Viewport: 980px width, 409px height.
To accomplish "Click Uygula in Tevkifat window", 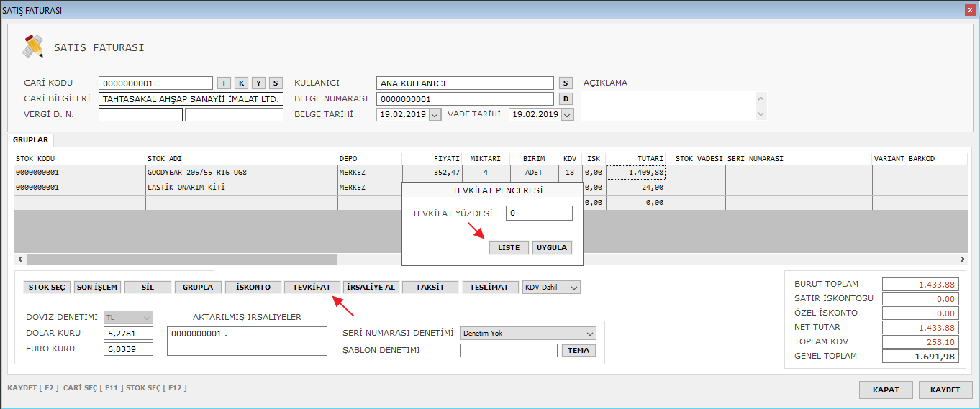I will point(552,247).
